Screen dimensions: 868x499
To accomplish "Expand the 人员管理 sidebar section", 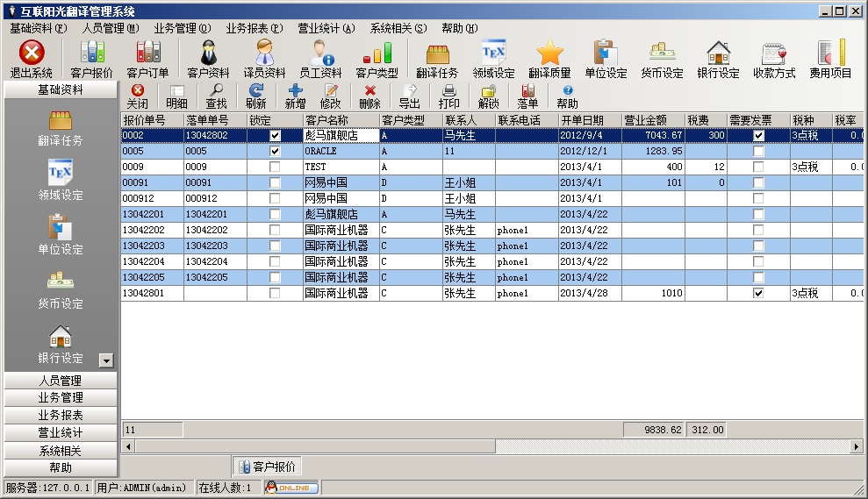I will 60,381.
